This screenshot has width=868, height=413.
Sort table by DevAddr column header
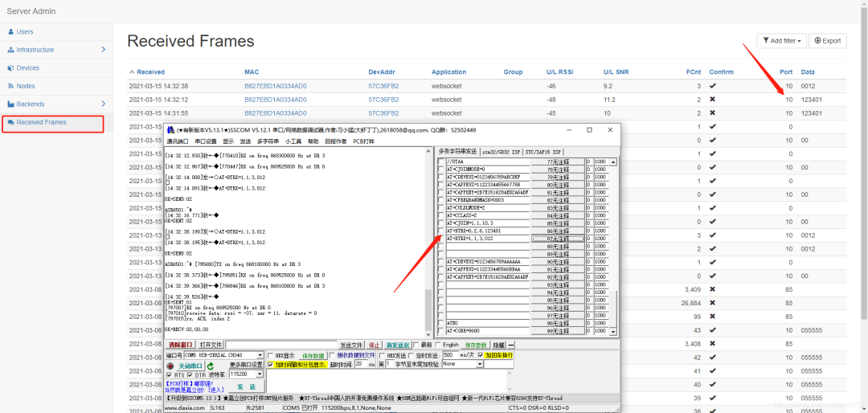[382, 72]
